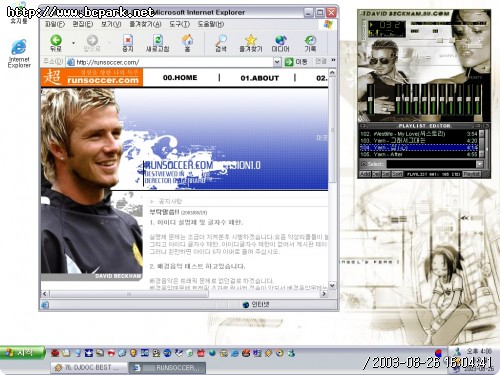The height and width of the screenshot is (375, 500).
Task: Click the browser vertical scrollbar up arrow
Action: (x=332, y=72)
